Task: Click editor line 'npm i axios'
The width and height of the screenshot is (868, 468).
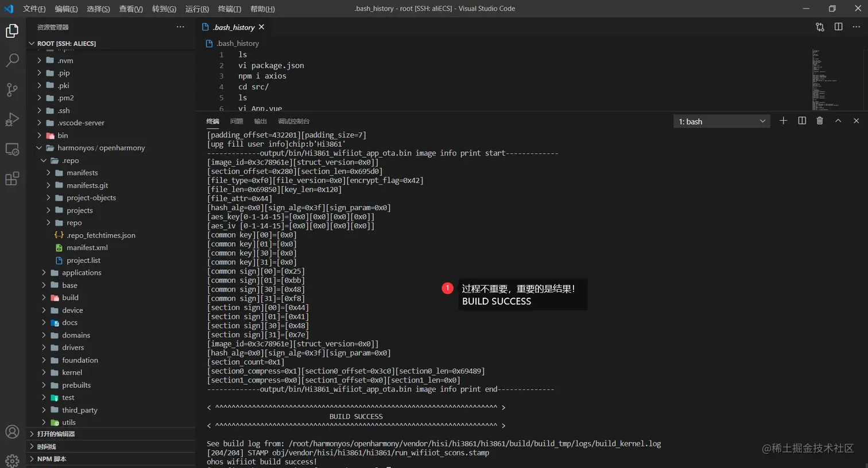Action: point(262,76)
